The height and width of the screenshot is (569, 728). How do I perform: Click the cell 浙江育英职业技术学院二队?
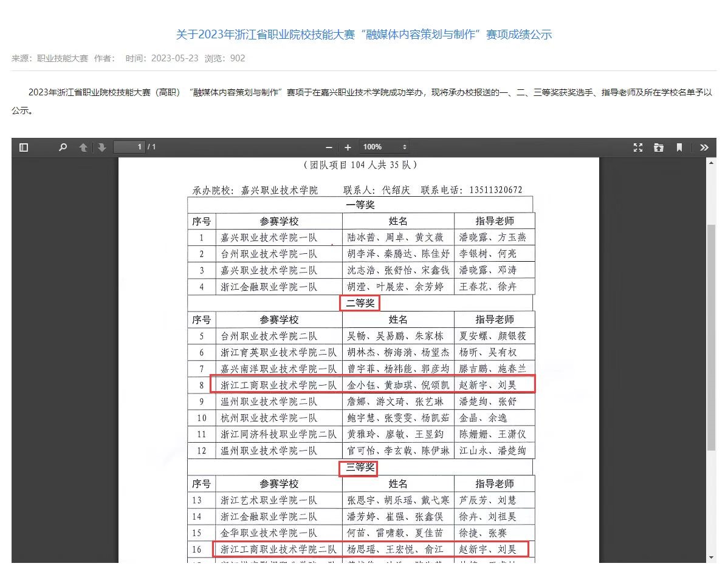(x=278, y=352)
